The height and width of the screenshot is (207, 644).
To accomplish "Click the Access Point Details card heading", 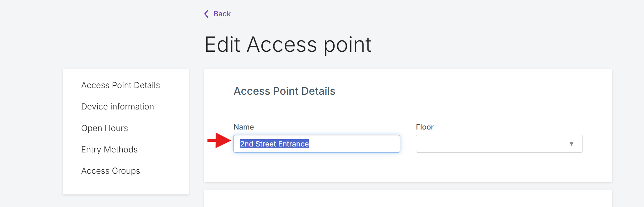I will pyautogui.click(x=284, y=91).
